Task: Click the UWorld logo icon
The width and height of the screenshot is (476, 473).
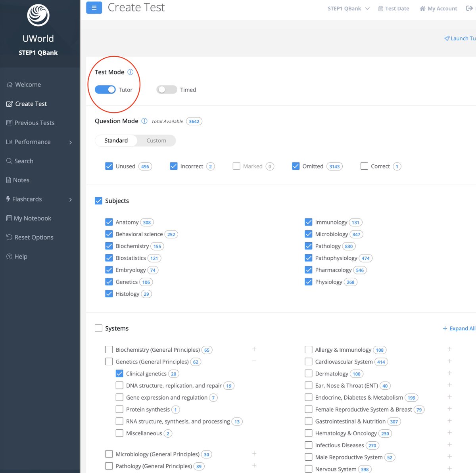Action: 38,15
